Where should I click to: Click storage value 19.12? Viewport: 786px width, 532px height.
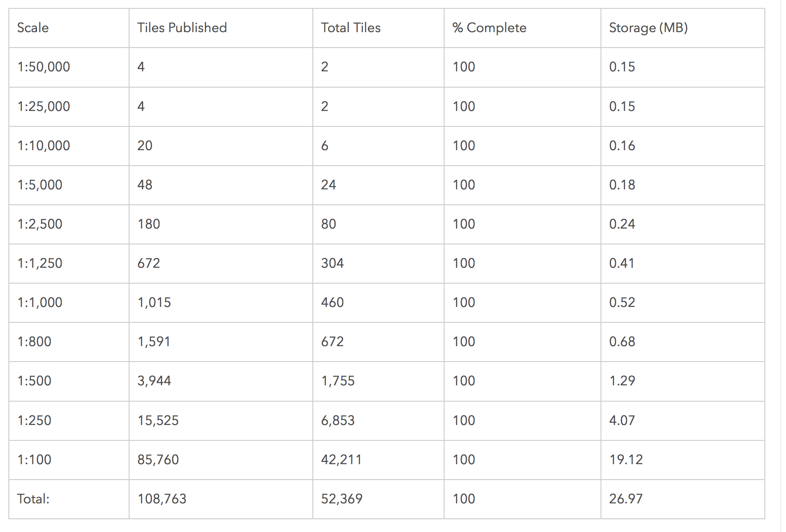click(626, 460)
